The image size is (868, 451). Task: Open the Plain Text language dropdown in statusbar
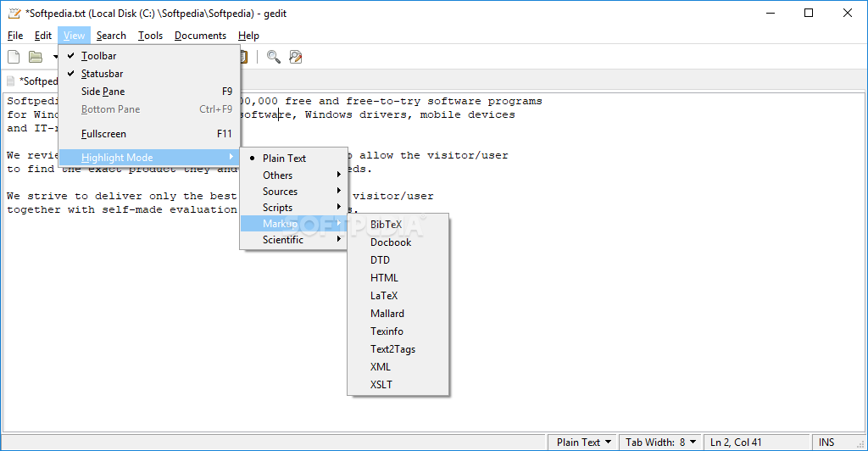(584, 443)
